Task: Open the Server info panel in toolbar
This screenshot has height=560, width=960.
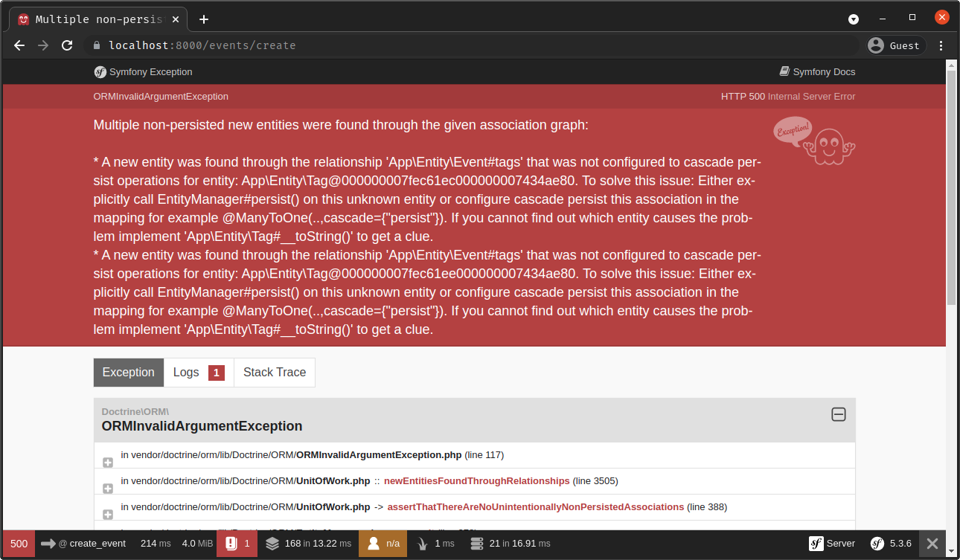Action: pos(832,544)
